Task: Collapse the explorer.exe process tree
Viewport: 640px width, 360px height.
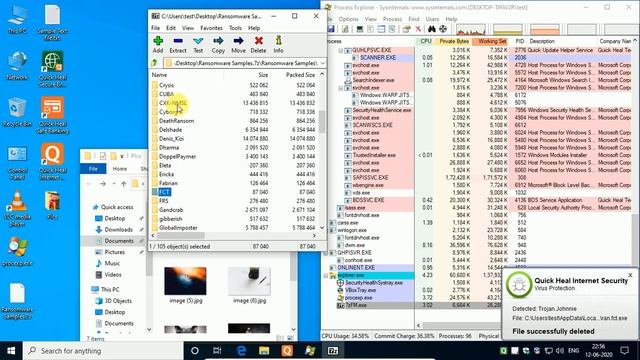Action: [x=326, y=276]
